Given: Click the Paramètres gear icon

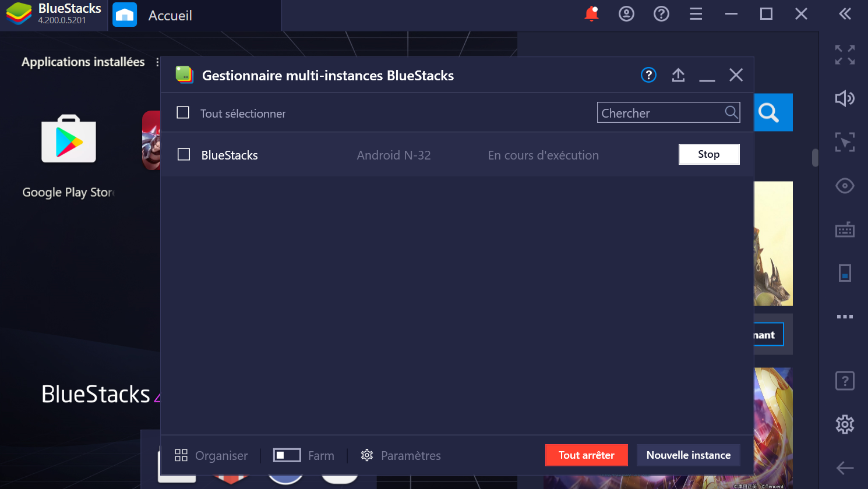Looking at the screenshot, I should click(x=367, y=455).
